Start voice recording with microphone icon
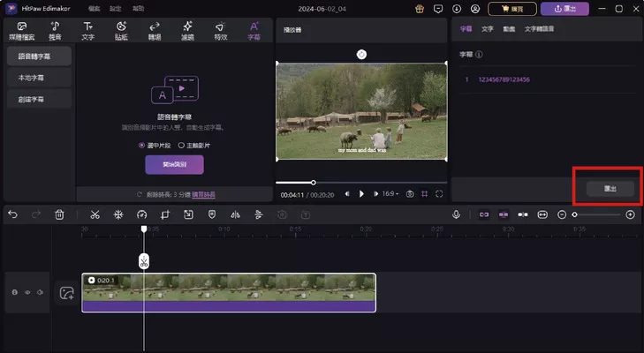 [456, 214]
